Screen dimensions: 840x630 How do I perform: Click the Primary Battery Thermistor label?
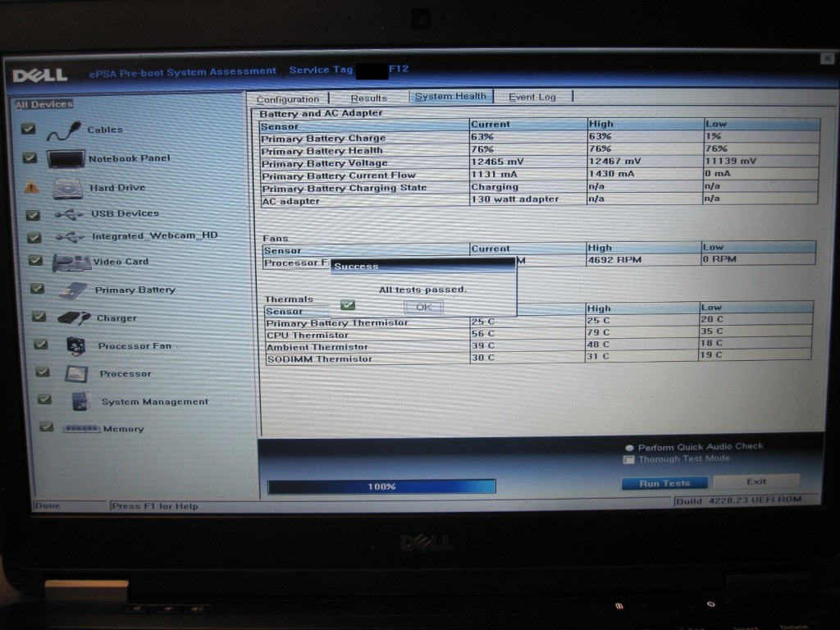point(337,323)
